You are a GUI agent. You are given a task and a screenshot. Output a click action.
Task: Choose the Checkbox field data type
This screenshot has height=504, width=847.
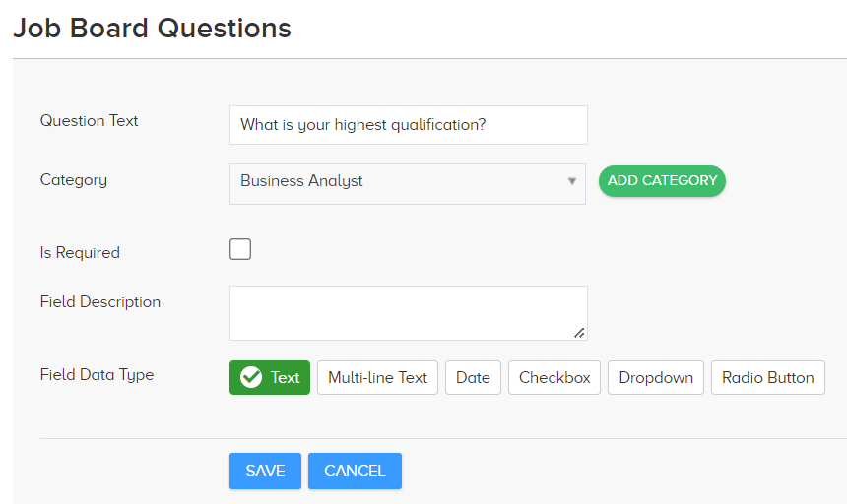pyautogui.click(x=554, y=378)
